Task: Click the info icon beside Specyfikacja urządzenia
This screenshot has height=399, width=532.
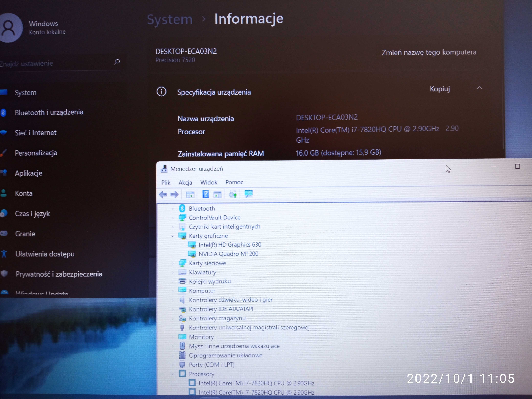Action: pyautogui.click(x=161, y=92)
